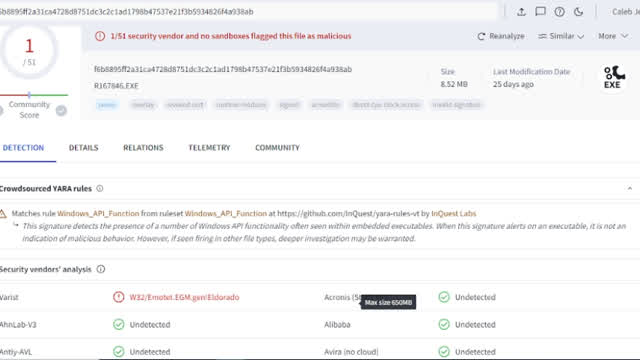The width and height of the screenshot is (640, 360).
Task: Go to the Community tab
Action: tap(278, 148)
